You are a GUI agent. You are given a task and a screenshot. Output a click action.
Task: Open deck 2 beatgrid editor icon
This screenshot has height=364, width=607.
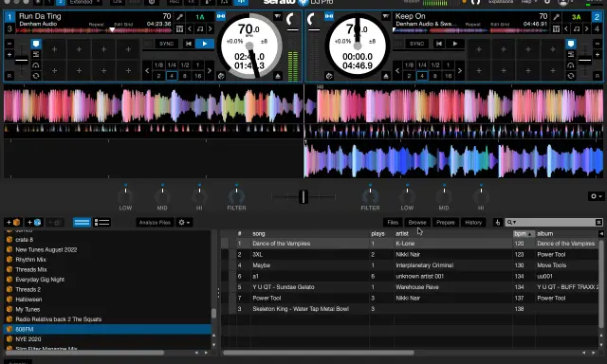pyautogui.click(x=557, y=28)
